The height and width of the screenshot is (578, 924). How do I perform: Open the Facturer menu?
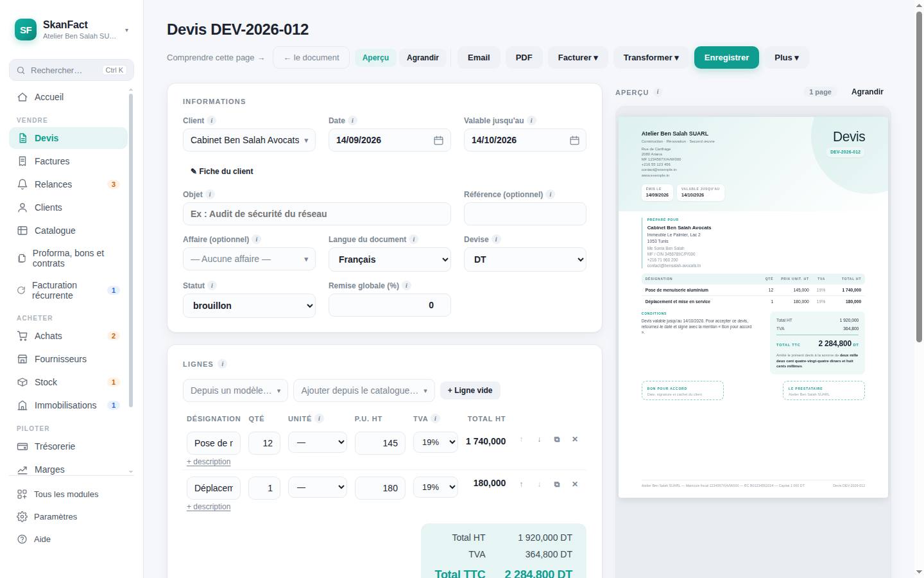point(578,58)
